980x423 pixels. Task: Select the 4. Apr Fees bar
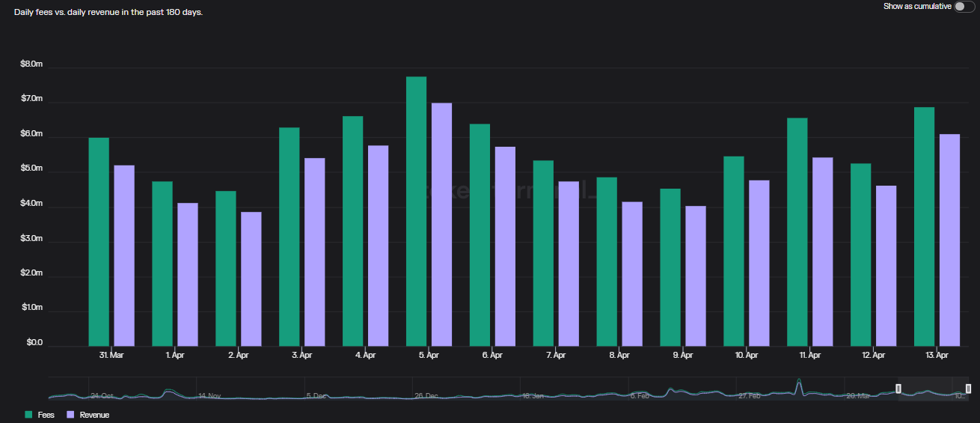tap(353, 231)
